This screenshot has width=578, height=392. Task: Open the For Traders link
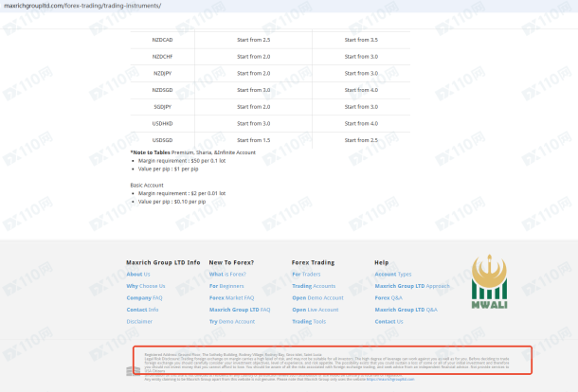pos(306,274)
